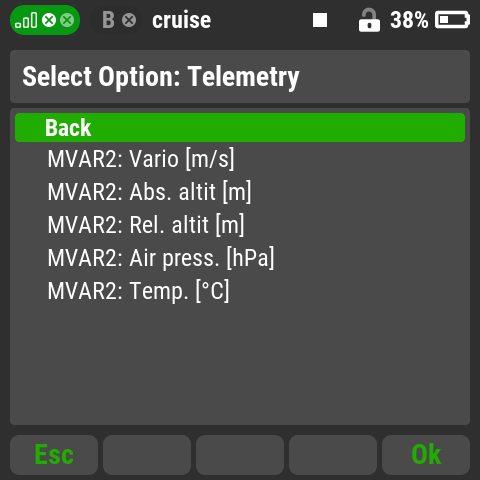Click the empty middle soft key
Image resolution: width=480 pixels, height=480 pixels.
coord(240,455)
